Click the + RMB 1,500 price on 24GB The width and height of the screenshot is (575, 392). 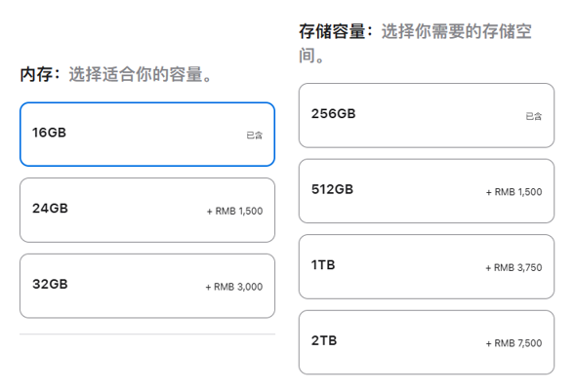(234, 211)
